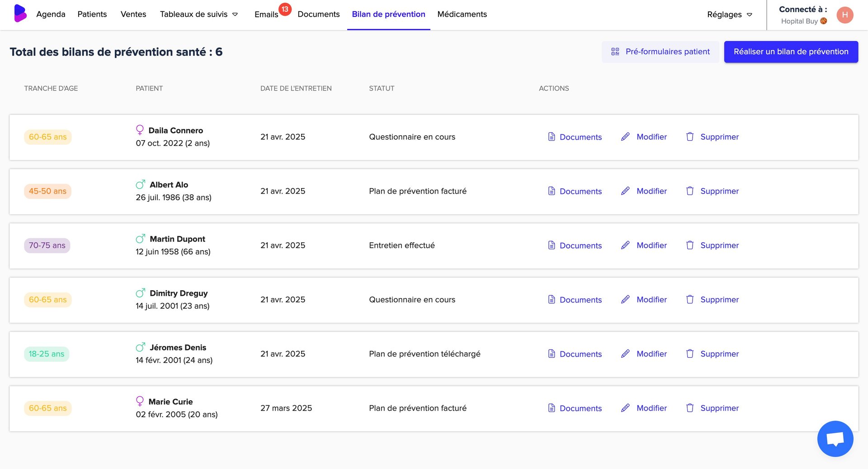This screenshot has height=469, width=868.
Task: Click trash icon in Daila Connero row
Action: (690, 137)
